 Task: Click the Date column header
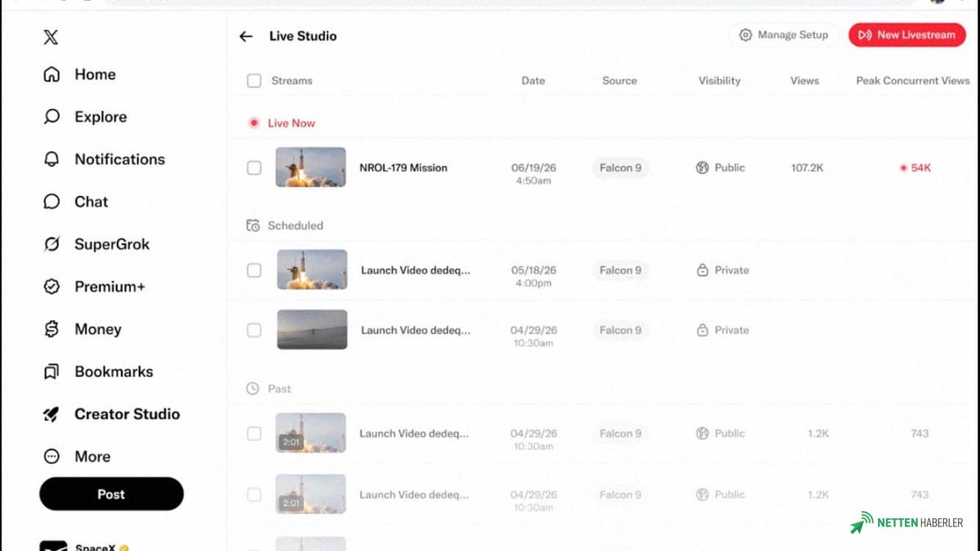tap(533, 81)
